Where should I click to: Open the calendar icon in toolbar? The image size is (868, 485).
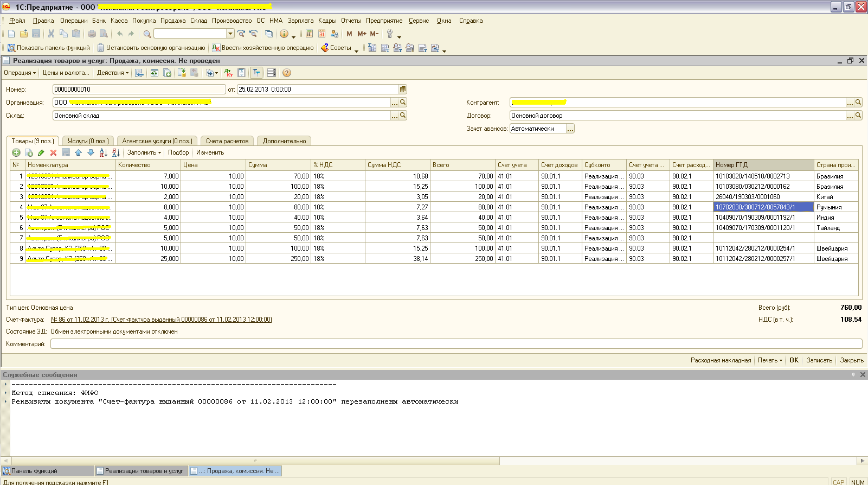(x=322, y=34)
